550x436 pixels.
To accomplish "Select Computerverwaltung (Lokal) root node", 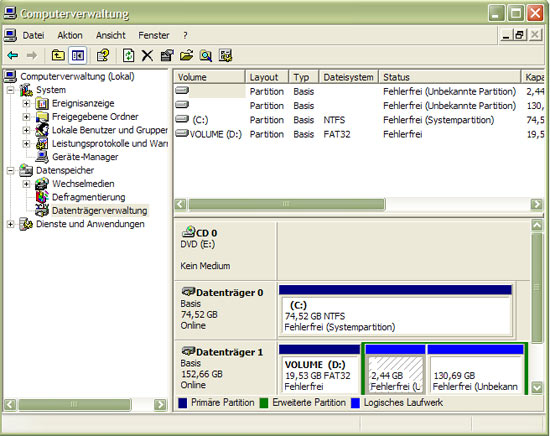I will click(77, 76).
